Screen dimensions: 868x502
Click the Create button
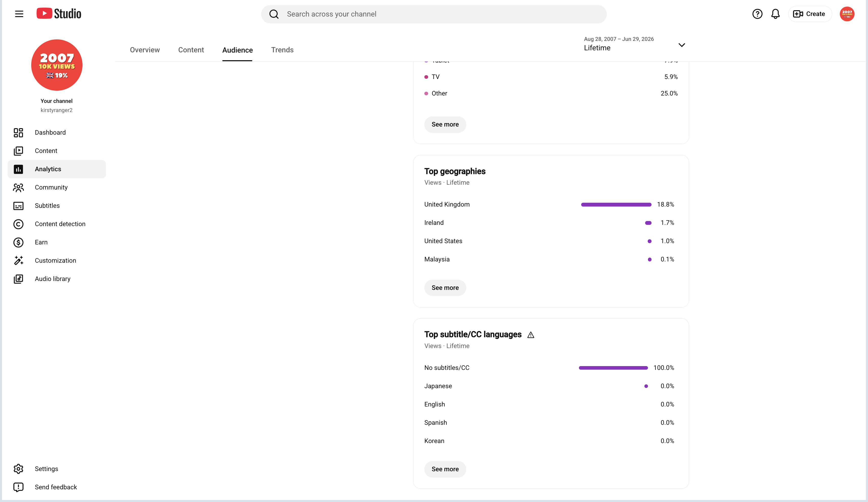pyautogui.click(x=810, y=14)
